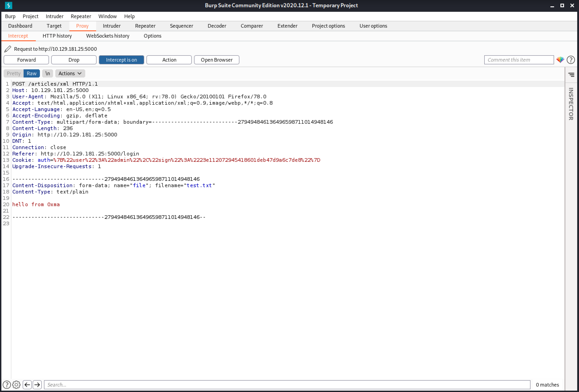The image size is (579, 392).
Task: Open the WebSockets history sub-tab
Action: [x=108, y=36]
